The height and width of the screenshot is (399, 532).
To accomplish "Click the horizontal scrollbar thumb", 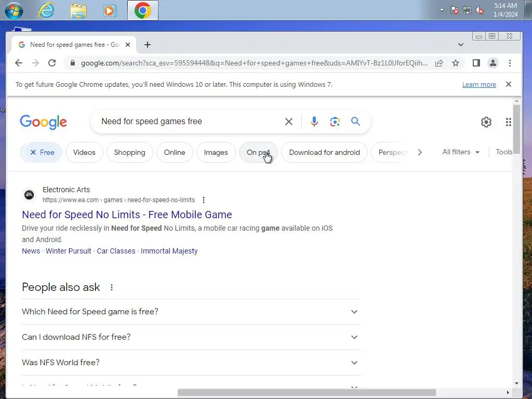I will (307, 393).
